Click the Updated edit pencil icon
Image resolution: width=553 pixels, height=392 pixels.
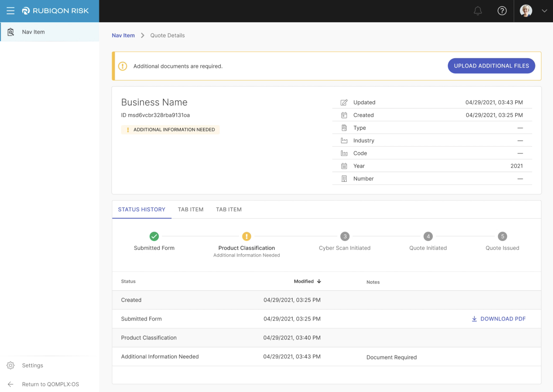coord(344,103)
